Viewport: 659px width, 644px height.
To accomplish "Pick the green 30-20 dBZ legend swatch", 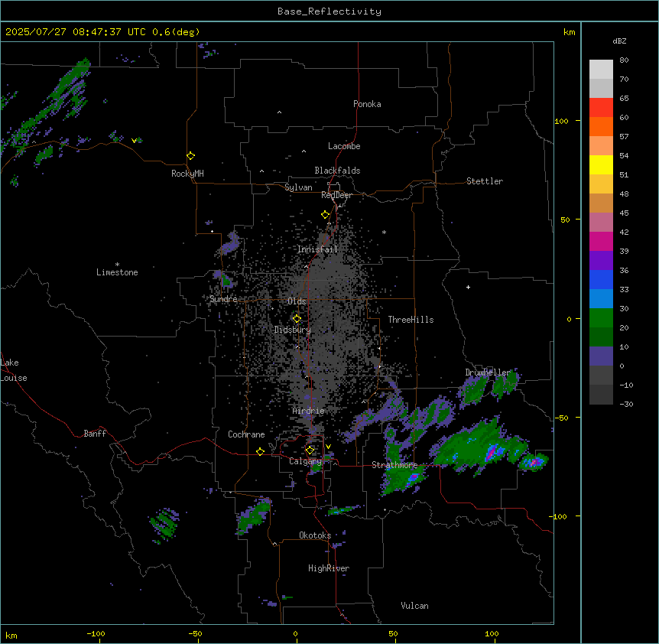I will tap(601, 318).
